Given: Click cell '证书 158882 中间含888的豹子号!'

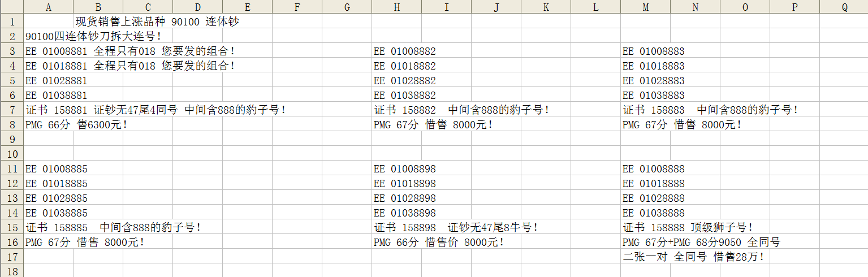Looking at the screenshot, I should tap(396, 110).
